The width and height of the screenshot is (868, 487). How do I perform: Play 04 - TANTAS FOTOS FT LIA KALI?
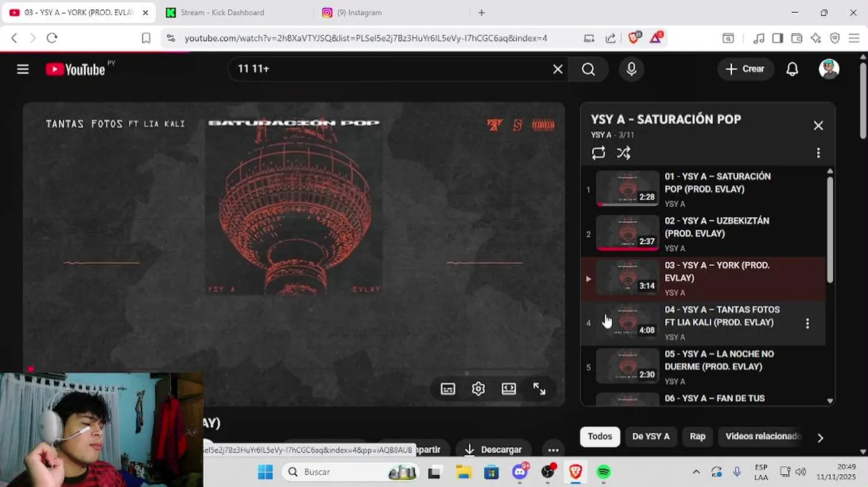pos(703,323)
